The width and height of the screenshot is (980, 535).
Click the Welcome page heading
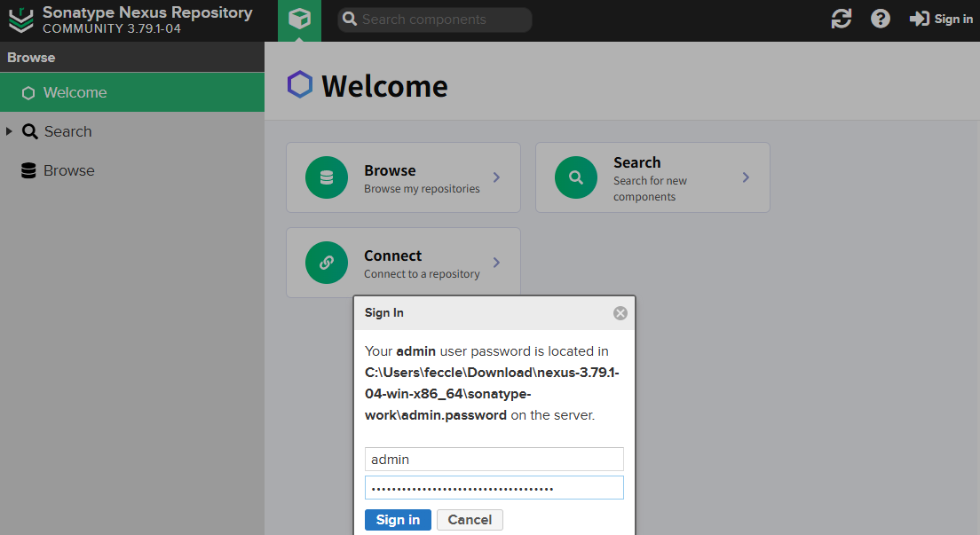tap(384, 86)
